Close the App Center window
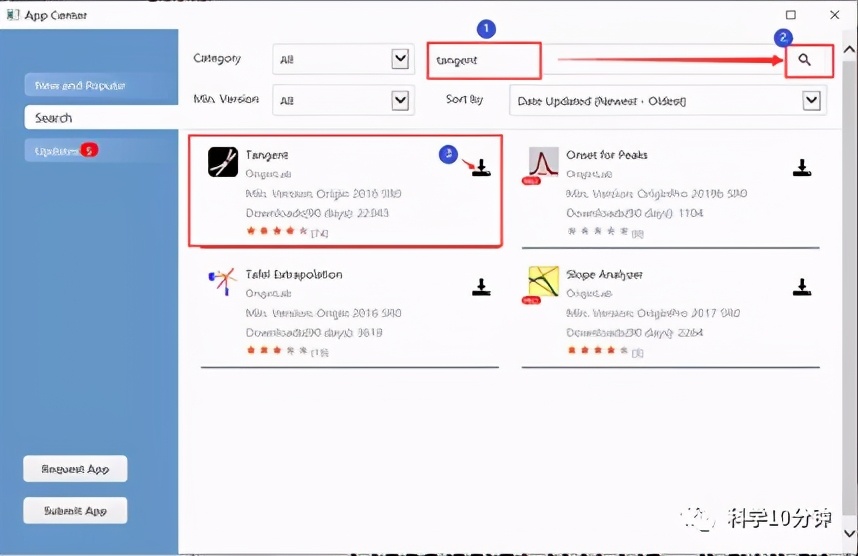 coord(834,15)
